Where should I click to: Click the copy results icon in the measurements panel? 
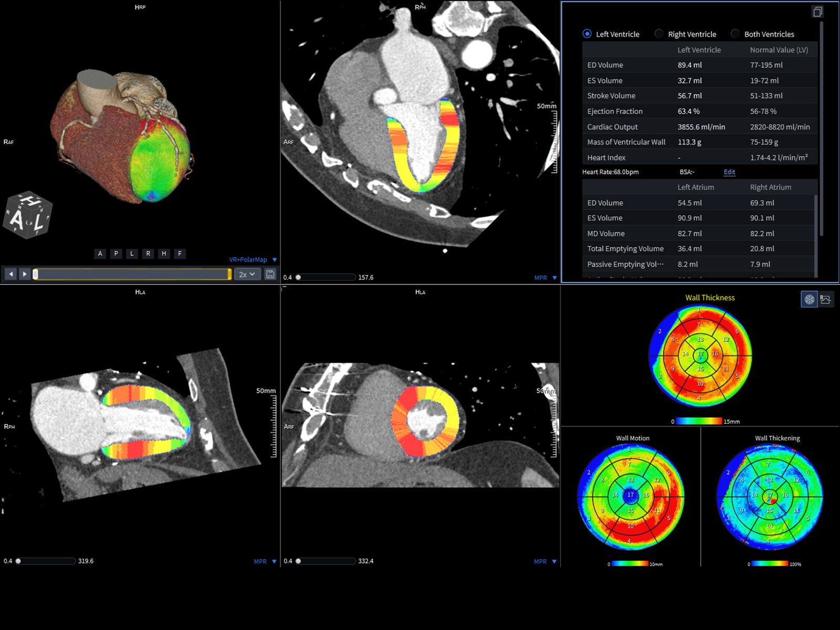click(817, 12)
